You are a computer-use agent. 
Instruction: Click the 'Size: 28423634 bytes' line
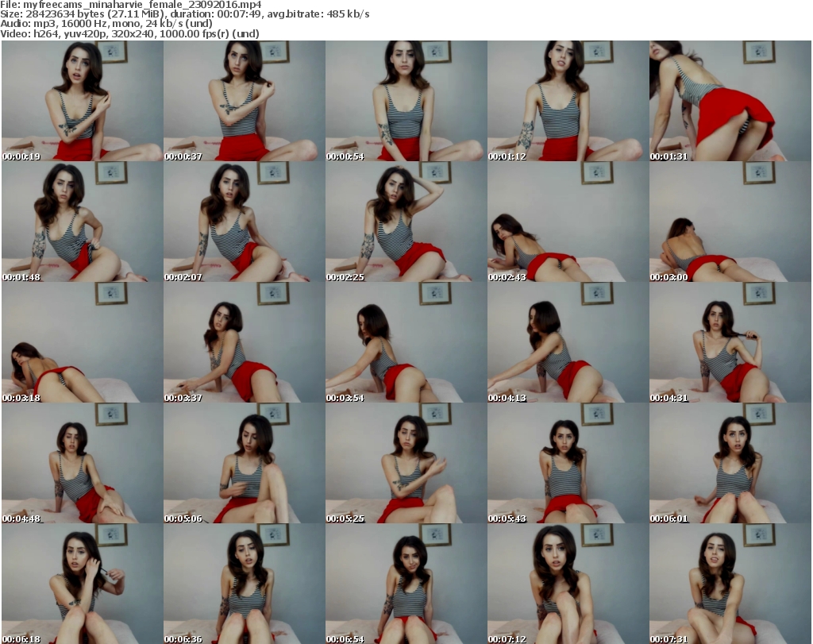coord(184,14)
